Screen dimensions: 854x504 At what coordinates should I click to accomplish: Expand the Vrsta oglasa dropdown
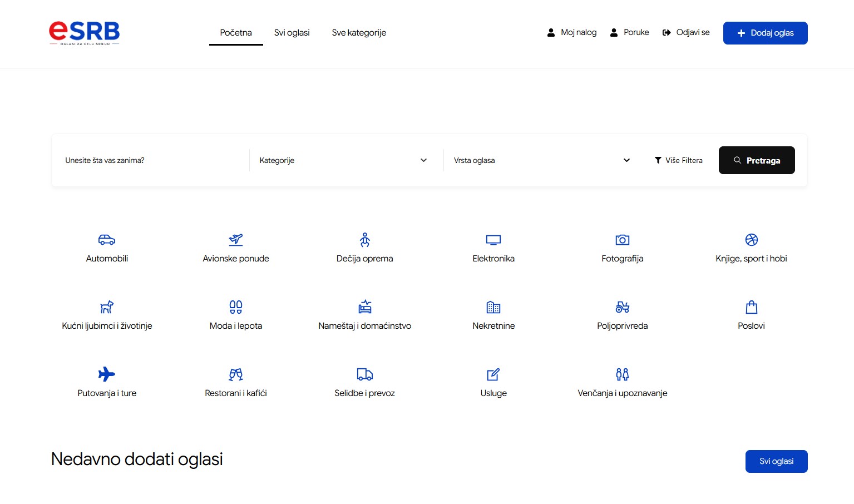click(542, 160)
